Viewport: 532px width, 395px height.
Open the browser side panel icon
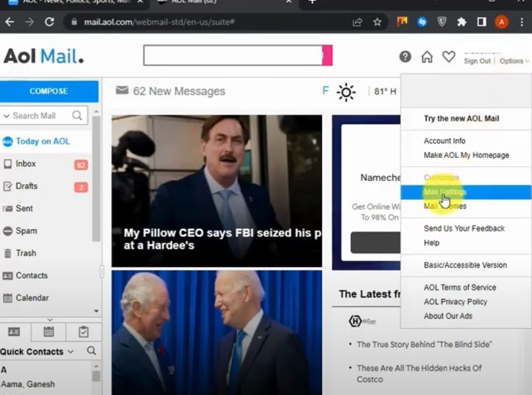tap(482, 22)
